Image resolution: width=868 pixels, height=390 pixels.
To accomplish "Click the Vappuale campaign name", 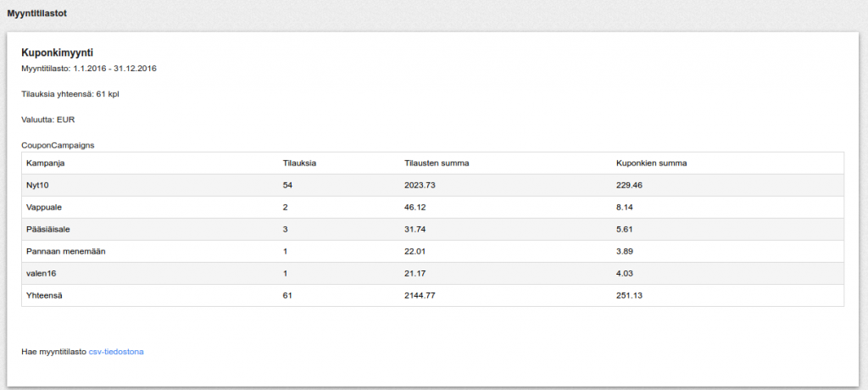I will pyautogui.click(x=44, y=207).
